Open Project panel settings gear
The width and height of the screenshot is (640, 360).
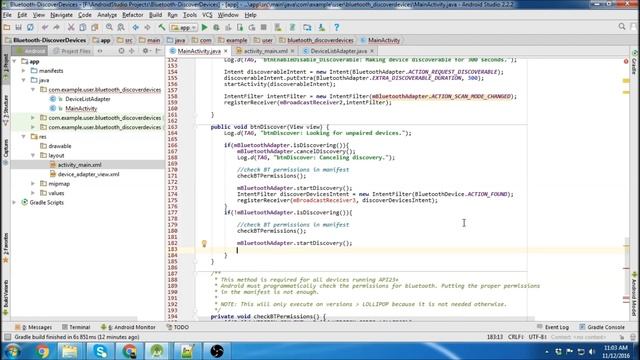coord(145,51)
